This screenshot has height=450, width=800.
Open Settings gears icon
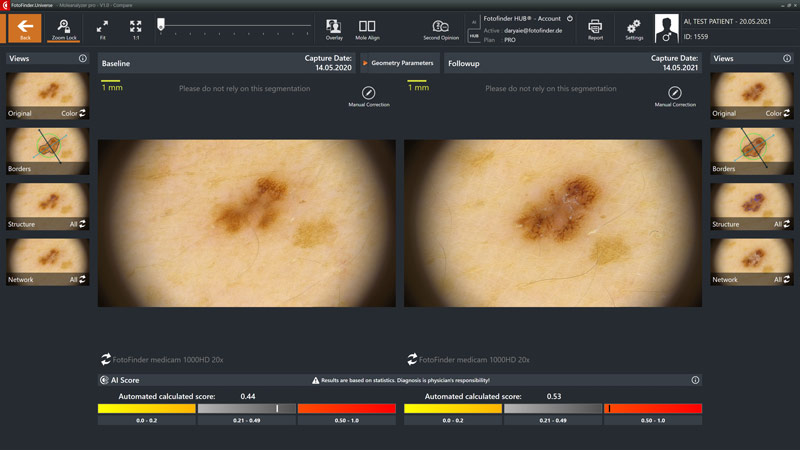click(634, 29)
